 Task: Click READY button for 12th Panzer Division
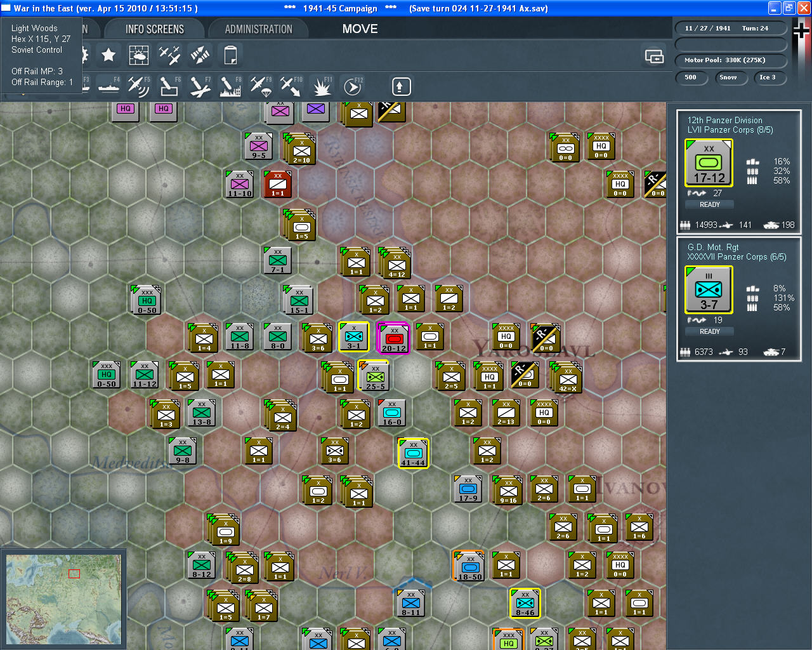pos(709,204)
